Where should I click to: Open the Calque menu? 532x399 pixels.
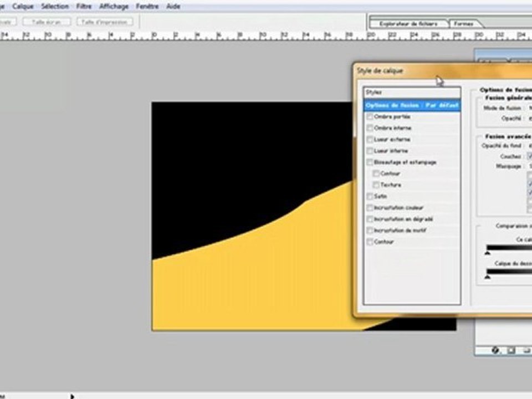coord(23,6)
